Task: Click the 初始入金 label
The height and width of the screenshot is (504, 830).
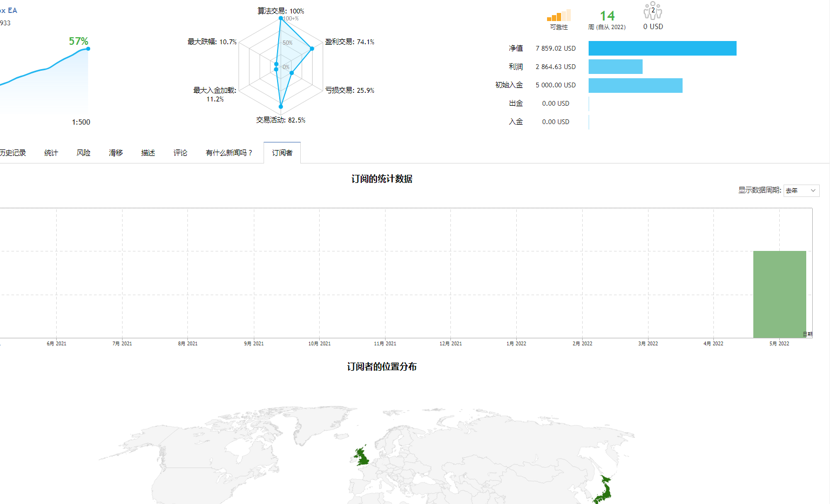Action: 509,85
